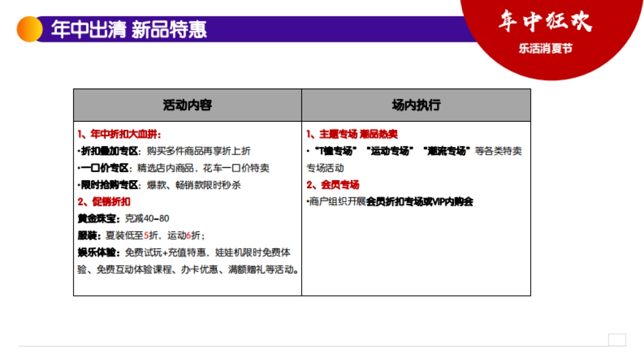Screen dimensions: 644x362
Task: Select the title text 年中出清 新品特惠
Action: pyautogui.click(x=129, y=29)
